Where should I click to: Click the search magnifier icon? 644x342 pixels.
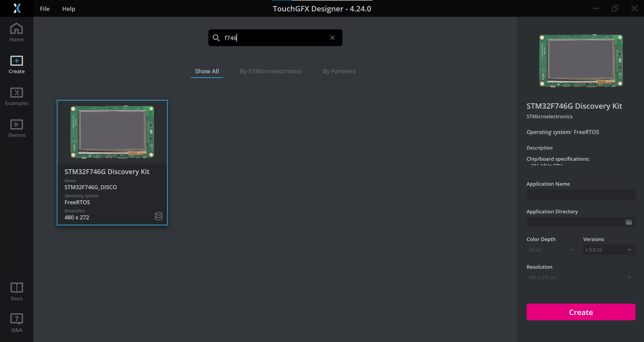point(217,38)
